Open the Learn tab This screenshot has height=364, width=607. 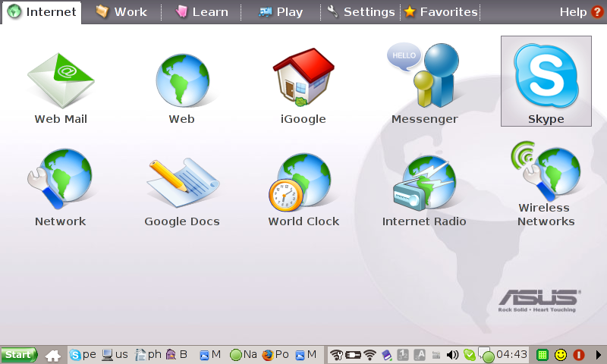point(201,12)
